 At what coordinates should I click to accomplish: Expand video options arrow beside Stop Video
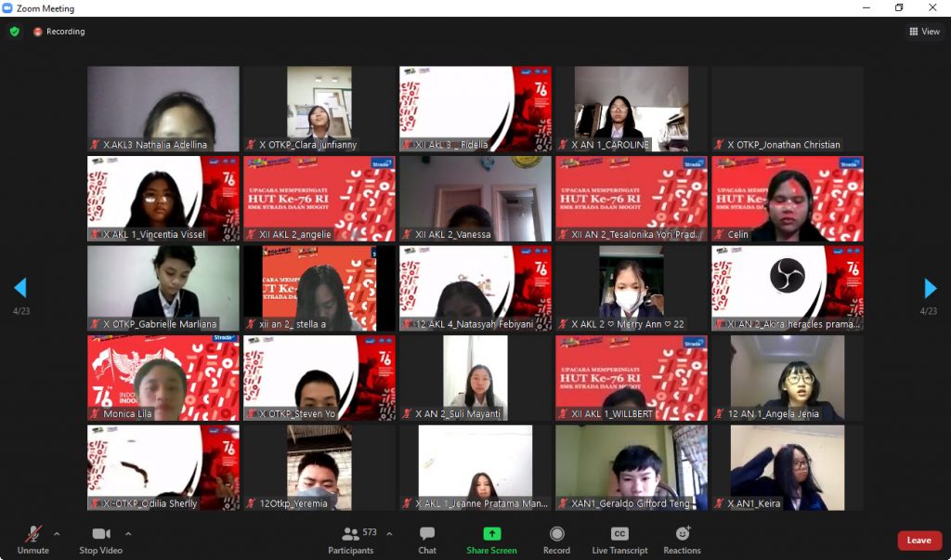click(x=128, y=534)
